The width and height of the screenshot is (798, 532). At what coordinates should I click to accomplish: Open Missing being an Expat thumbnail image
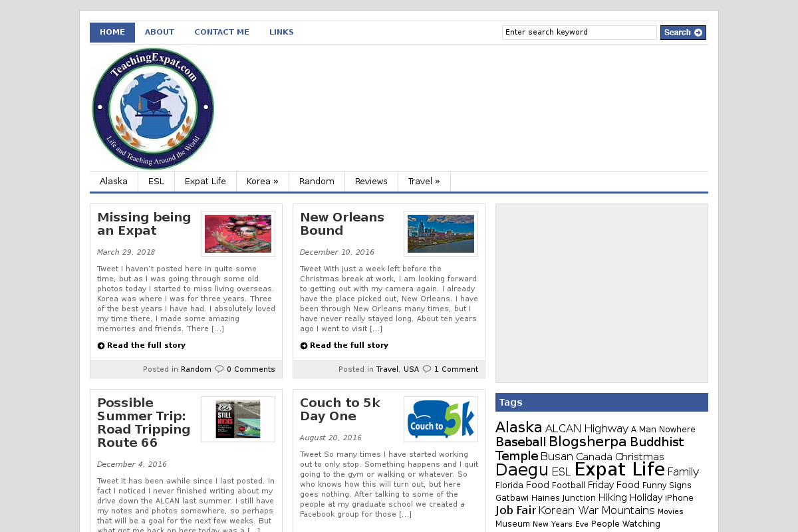(x=238, y=233)
